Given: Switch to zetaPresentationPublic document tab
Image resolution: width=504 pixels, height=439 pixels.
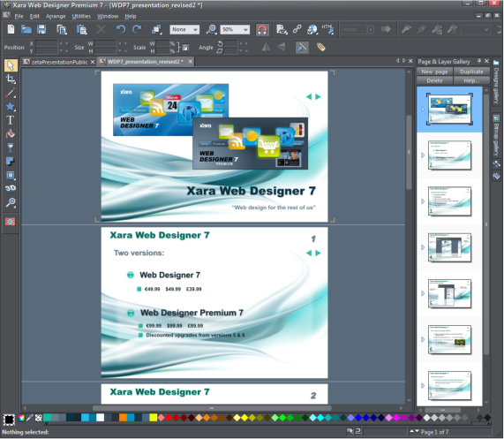Looking at the screenshot, I should pyautogui.click(x=59, y=62).
